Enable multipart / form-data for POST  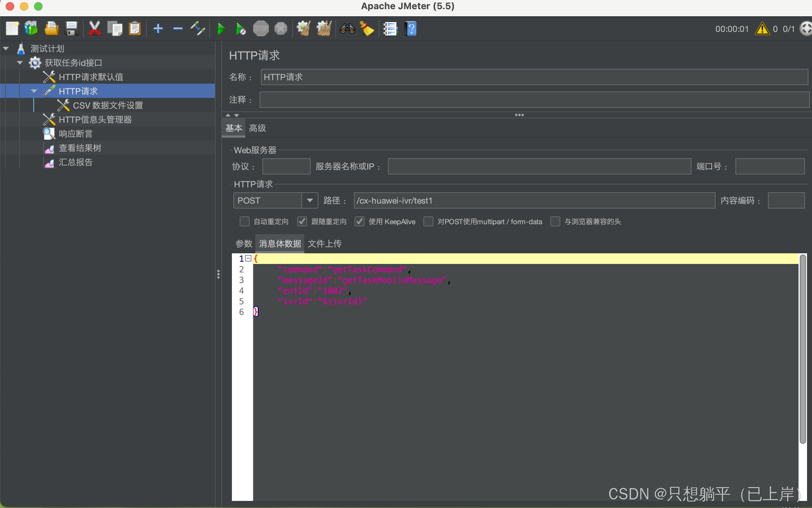(x=428, y=222)
